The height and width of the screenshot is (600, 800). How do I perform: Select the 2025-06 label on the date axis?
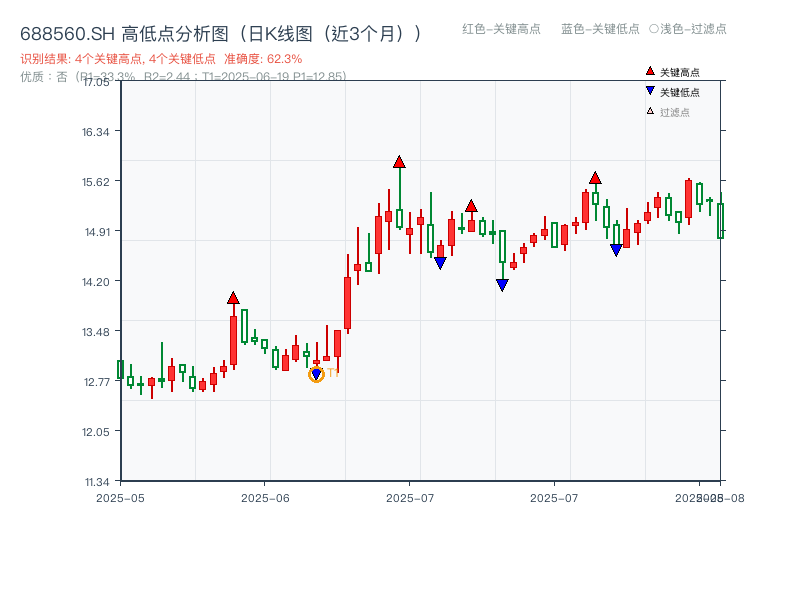click(264, 494)
